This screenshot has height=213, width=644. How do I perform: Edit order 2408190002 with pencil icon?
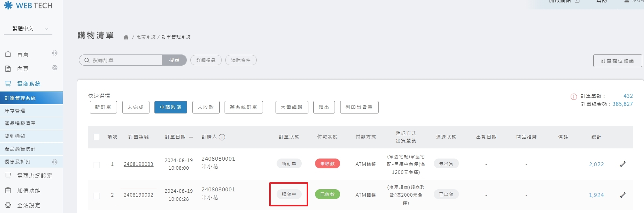(x=622, y=195)
